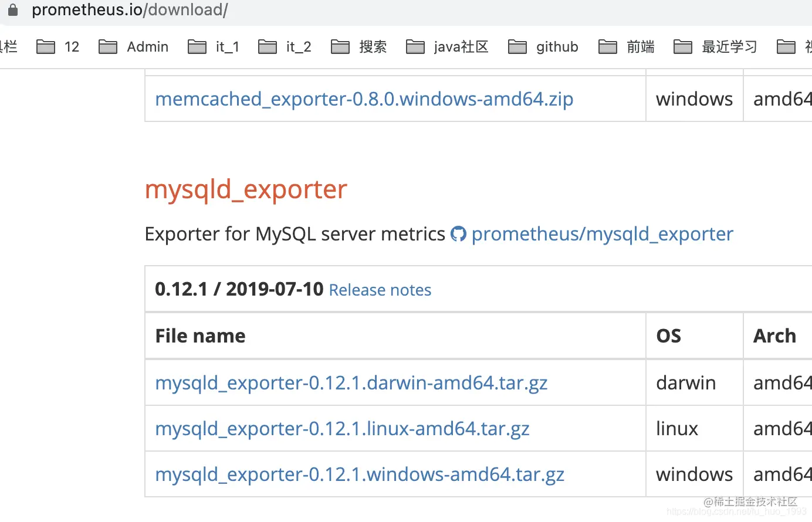The width and height of the screenshot is (812, 522).
Task: Download mysqld_exporter-0.12.1.linux-amd64.tar.gz
Action: (342, 428)
